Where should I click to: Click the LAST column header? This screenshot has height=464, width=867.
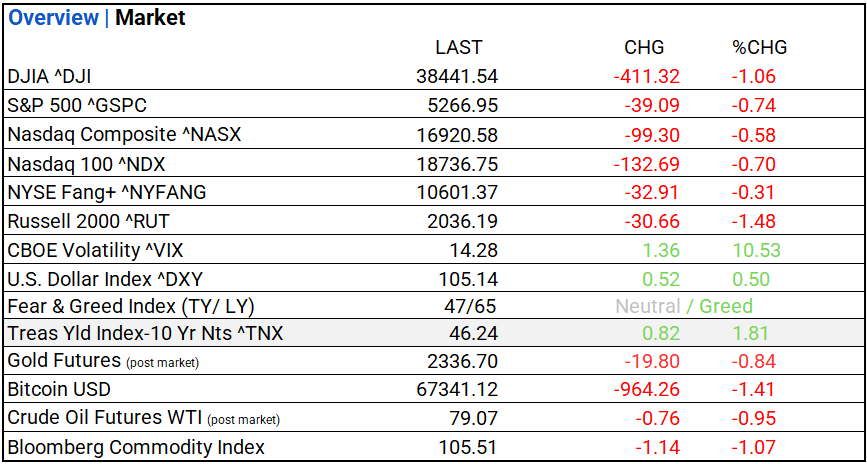(459, 47)
